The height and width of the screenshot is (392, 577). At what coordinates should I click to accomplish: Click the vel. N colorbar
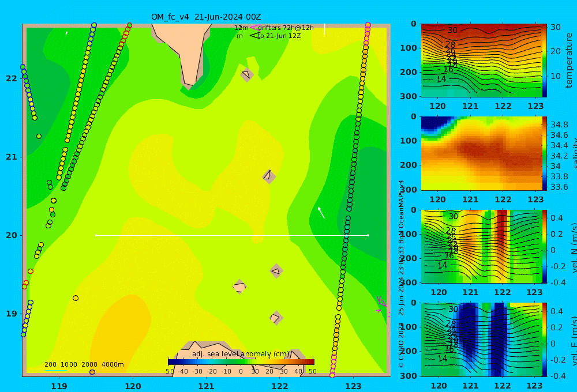pos(545,246)
